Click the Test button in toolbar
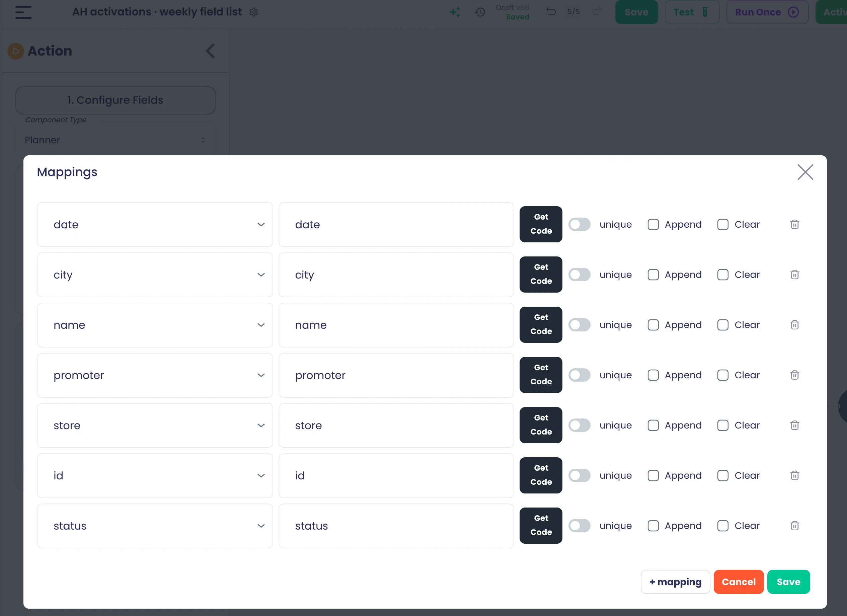847x616 pixels. (692, 12)
